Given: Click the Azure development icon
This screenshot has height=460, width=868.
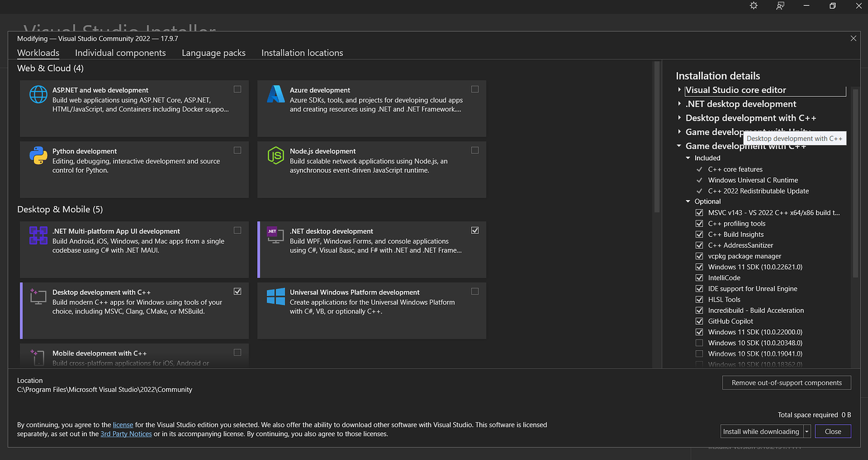Looking at the screenshot, I should 275,94.
